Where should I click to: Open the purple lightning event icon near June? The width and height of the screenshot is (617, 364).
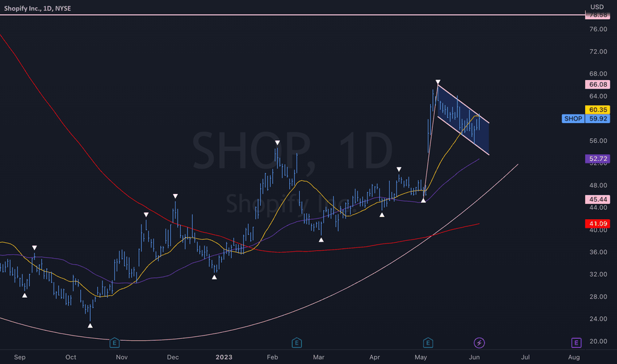pos(479,343)
